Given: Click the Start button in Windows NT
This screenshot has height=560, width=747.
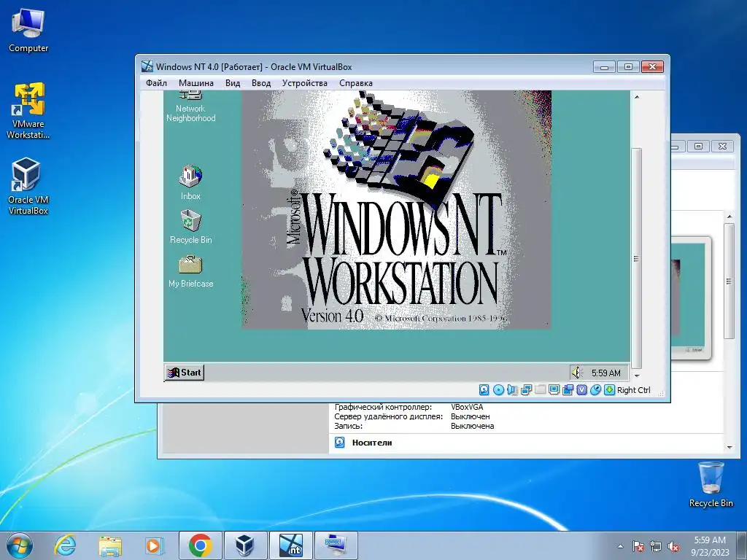Looking at the screenshot, I should coord(185,373).
